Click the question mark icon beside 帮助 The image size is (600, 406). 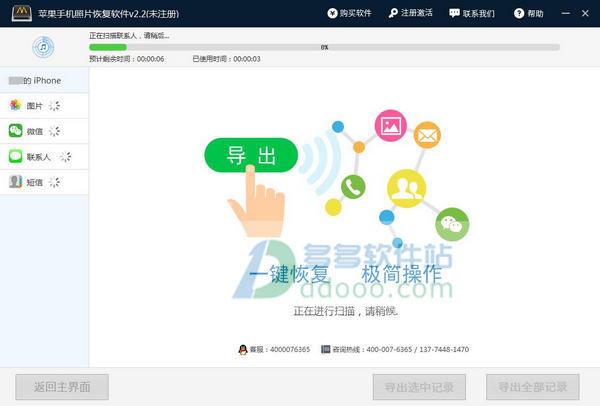point(519,13)
